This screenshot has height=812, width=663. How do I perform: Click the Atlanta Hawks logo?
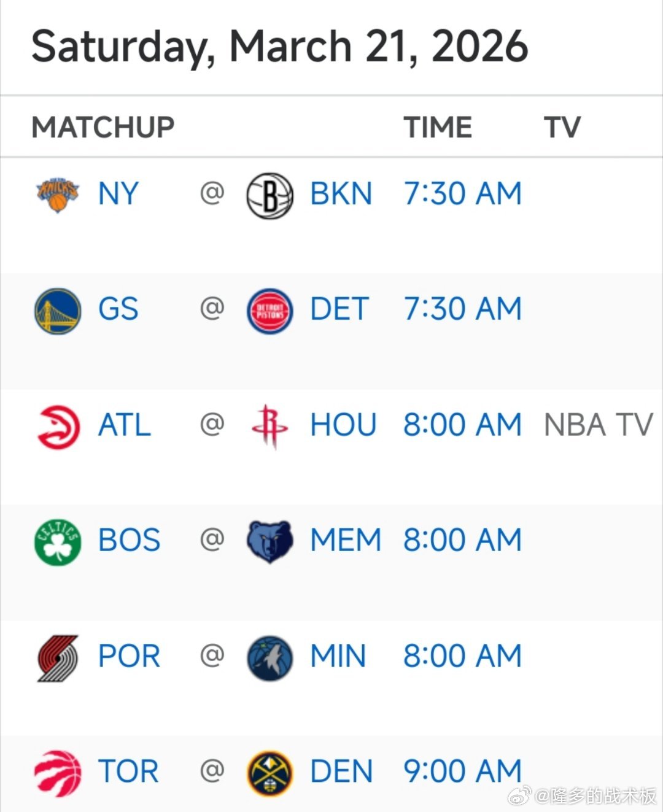pyautogui.click(x=58, y=427)
